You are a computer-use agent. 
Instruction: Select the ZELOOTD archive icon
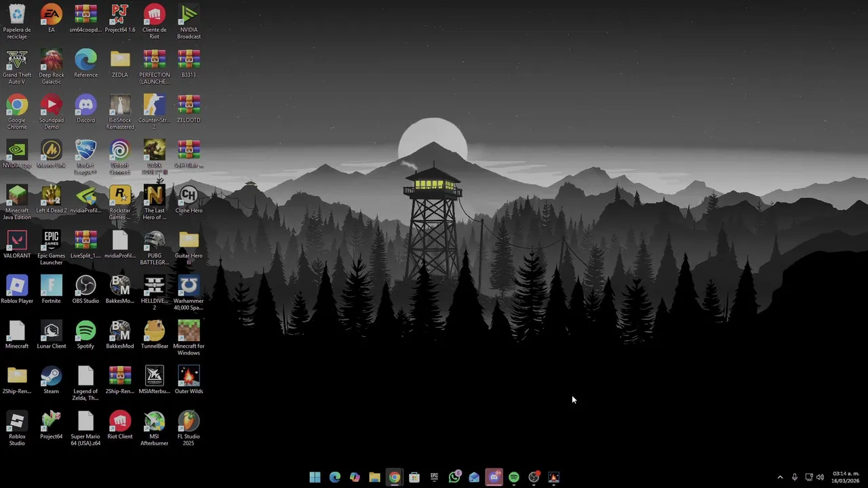[189, 108]
